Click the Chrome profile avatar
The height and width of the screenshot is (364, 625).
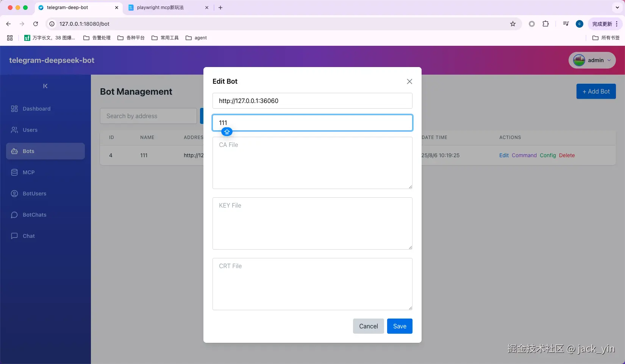580,24
